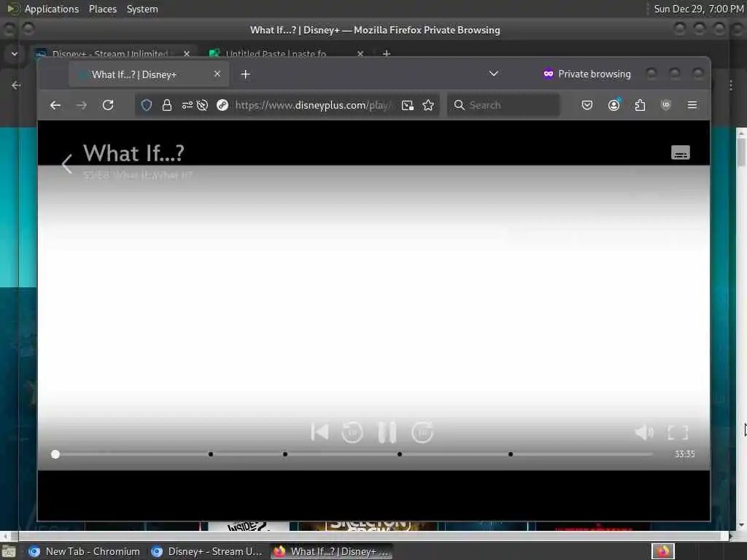The height and width of the screenshot is (560, 747).
Task: Pause the video playback
Action: pos(387,432)
